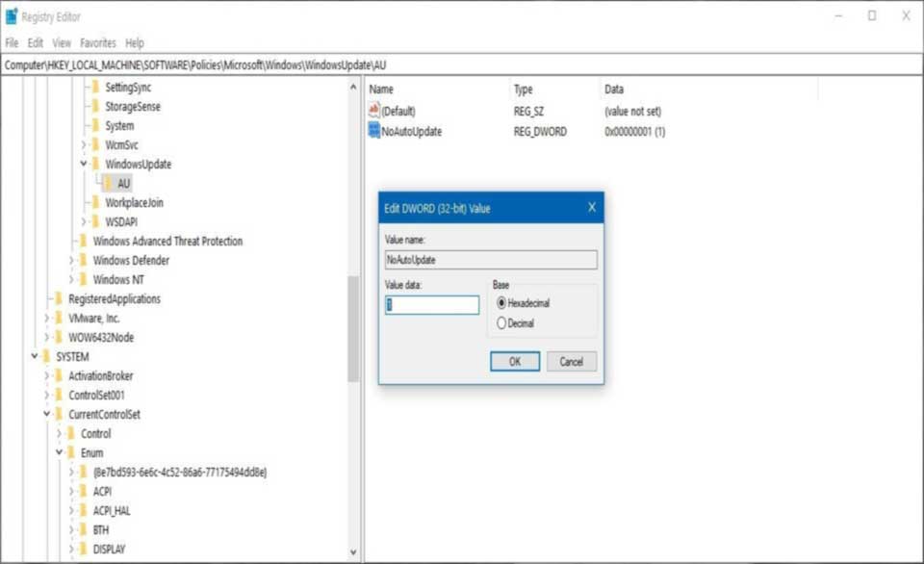Expand the WcmSvc tree node
Screen dimensions: 924x564
point(84,145)
